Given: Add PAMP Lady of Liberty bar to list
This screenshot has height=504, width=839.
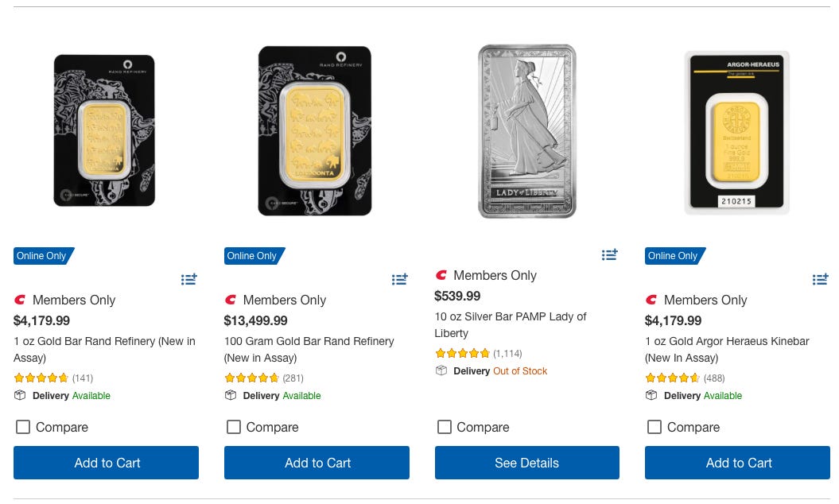Looking at the screenshot, I should [x=609, y=254].
